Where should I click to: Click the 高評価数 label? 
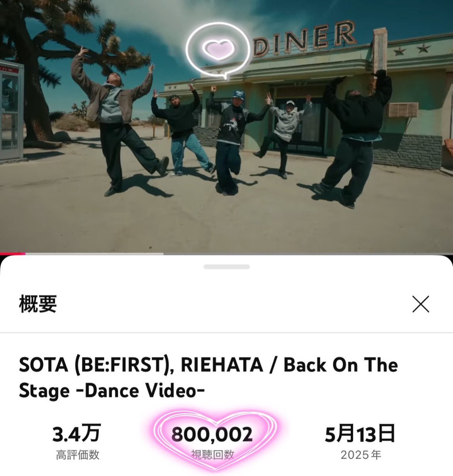(x=77, y=455)
